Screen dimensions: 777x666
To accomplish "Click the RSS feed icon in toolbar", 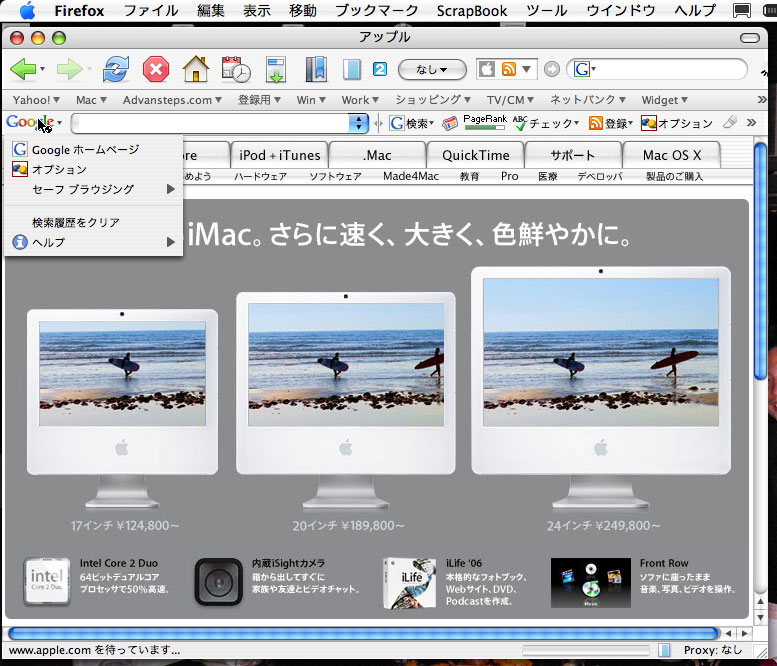I will click(x=509, y=70).
